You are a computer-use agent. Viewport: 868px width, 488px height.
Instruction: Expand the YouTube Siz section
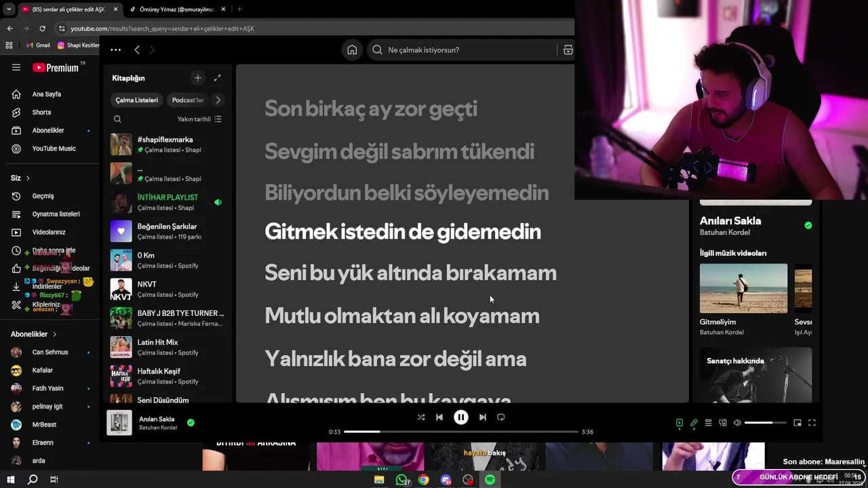pyautogui.click(x=20, y=178)
